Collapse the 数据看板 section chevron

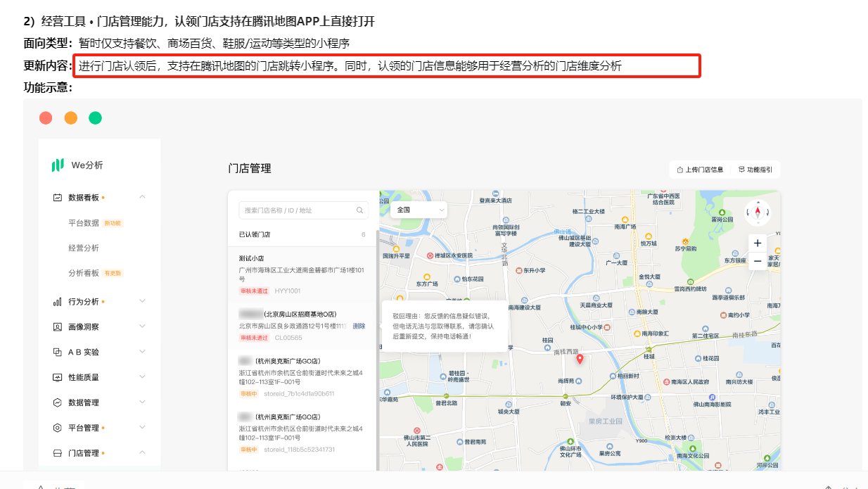143,198
